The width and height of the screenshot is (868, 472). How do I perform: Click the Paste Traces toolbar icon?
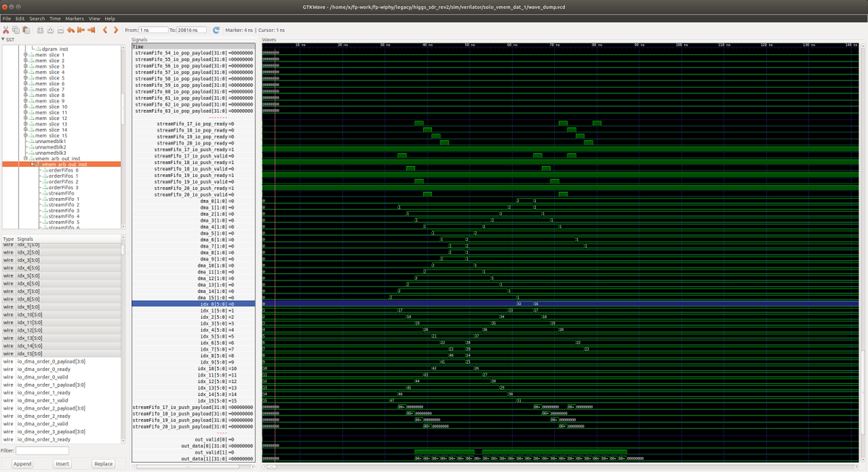[26, 30]
